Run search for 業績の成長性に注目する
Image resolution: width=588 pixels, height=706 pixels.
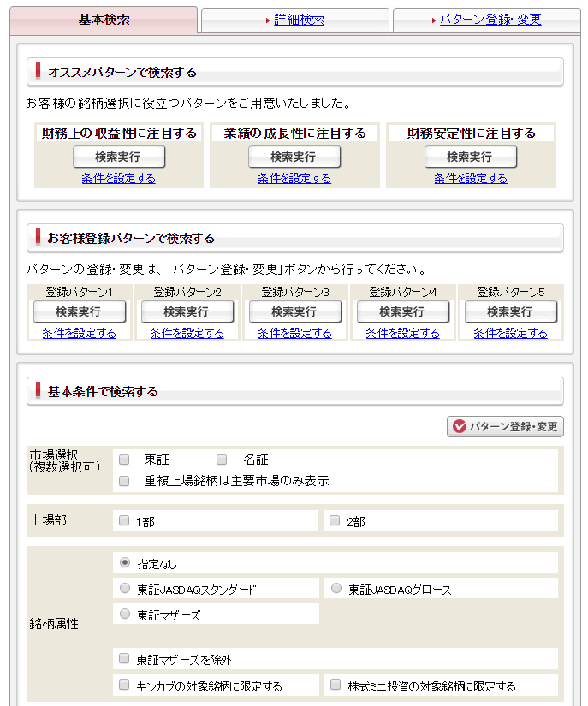pyautogui.click(x=294, y=157)
